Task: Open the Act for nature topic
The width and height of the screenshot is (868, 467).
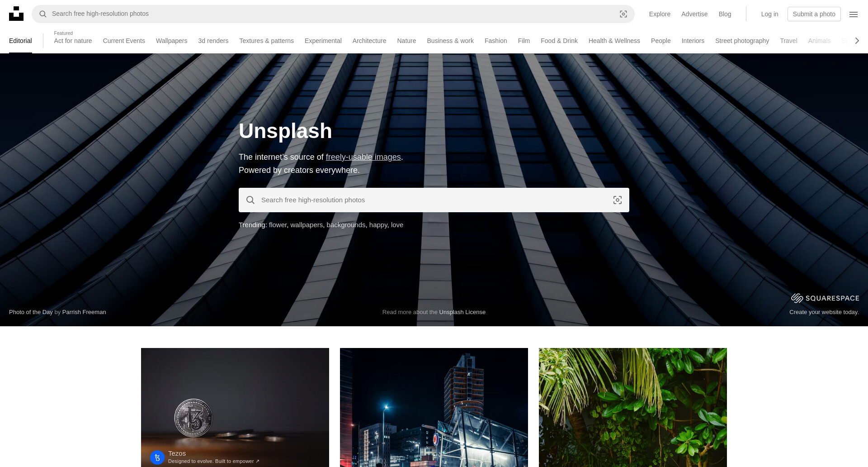Action: (x=73, y=41)
